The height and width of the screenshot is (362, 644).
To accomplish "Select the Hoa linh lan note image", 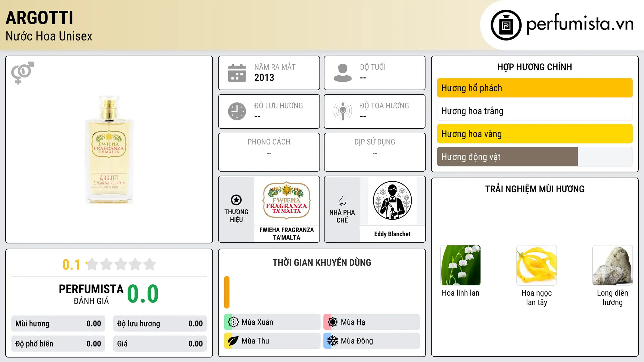I will tap(461, 265).
